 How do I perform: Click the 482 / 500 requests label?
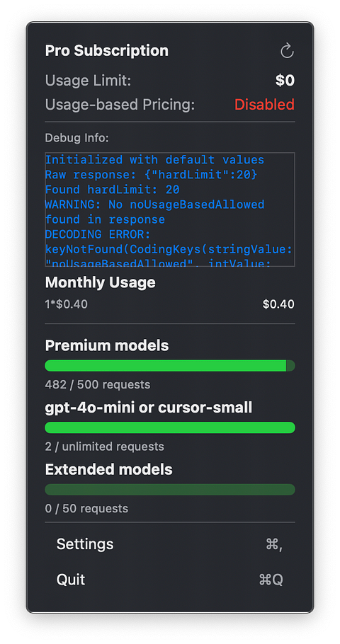pos(98,384)
